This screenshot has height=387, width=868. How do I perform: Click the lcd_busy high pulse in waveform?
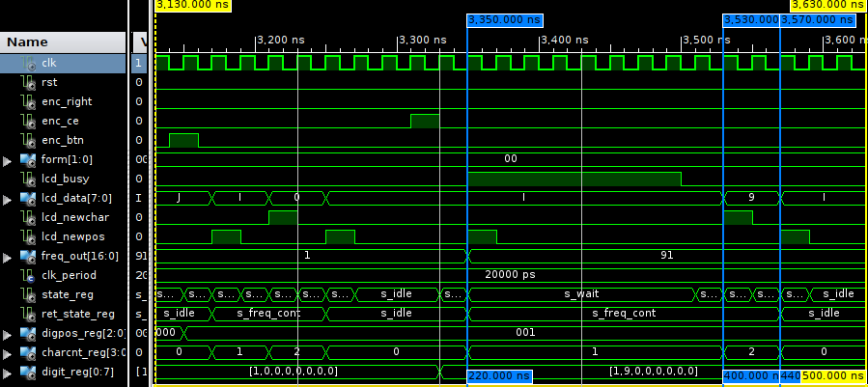574,179
